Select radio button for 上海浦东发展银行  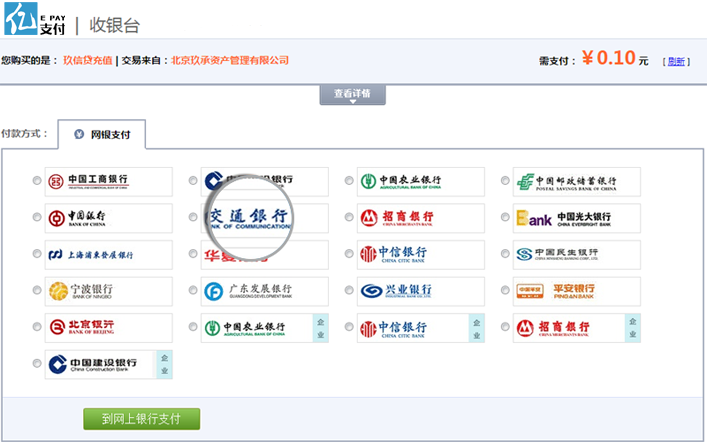point(37,253)
